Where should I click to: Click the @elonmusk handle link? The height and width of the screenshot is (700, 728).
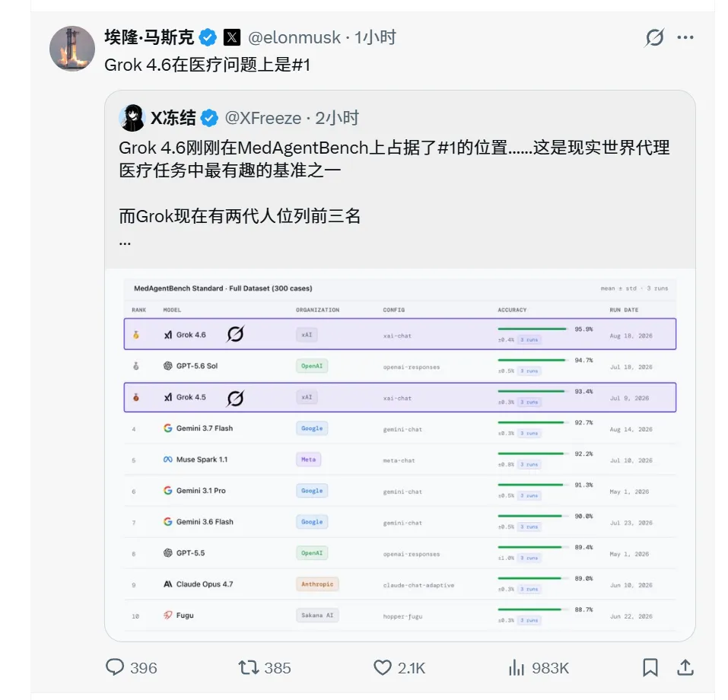click(294, 37)
